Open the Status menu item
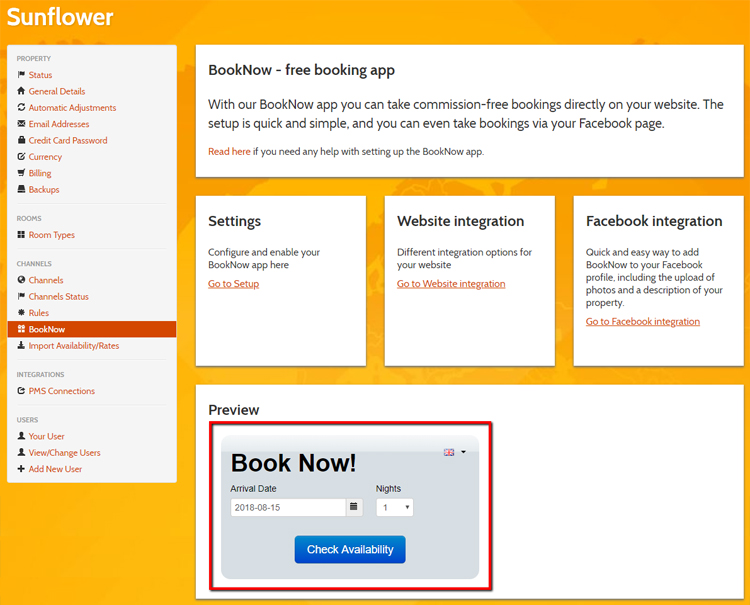This screenshot has width=750, height=605. 40,75
